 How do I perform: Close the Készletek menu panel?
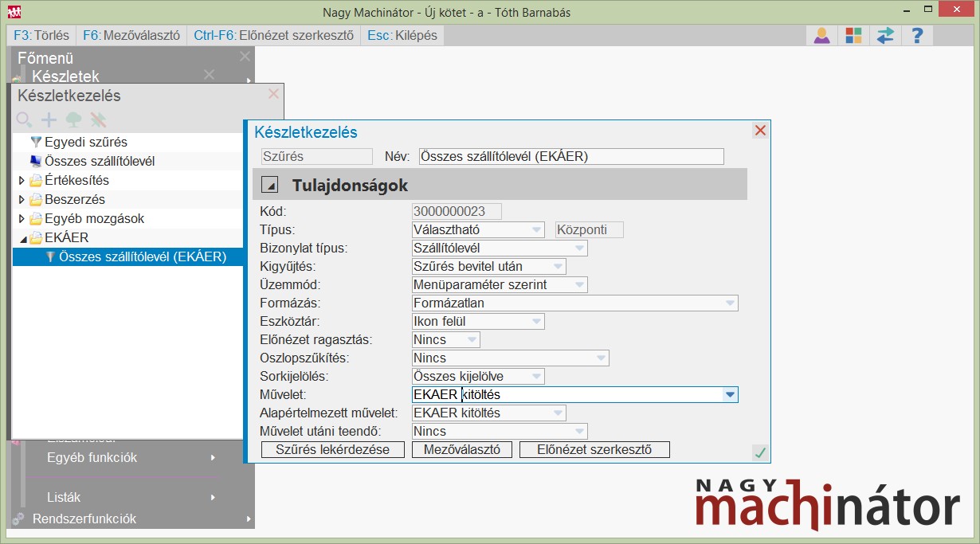209,74
